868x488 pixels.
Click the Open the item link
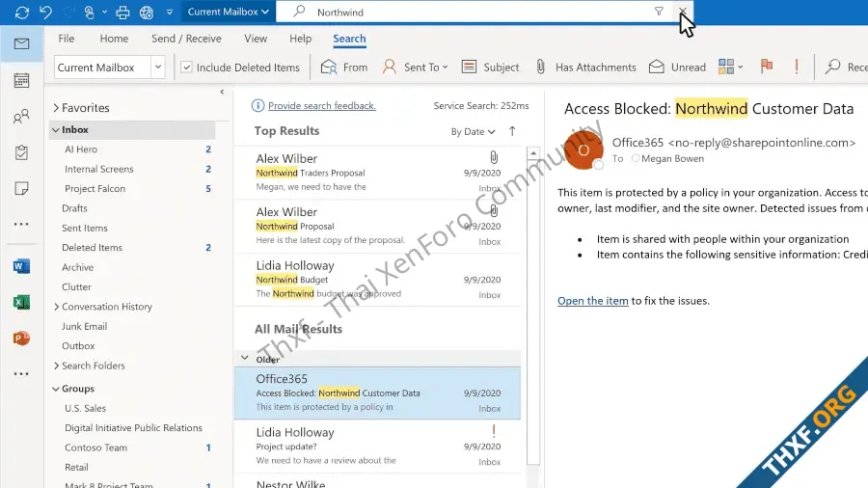point(593,301)
